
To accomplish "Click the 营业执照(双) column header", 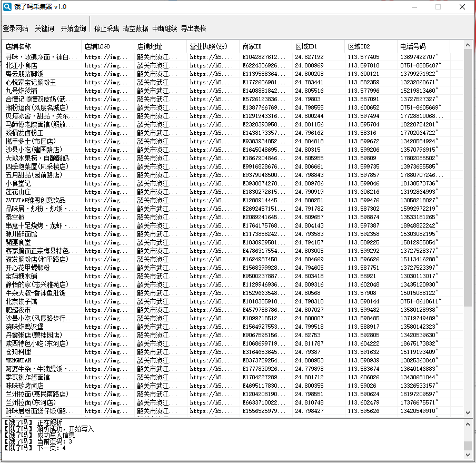I will [213, 46].
